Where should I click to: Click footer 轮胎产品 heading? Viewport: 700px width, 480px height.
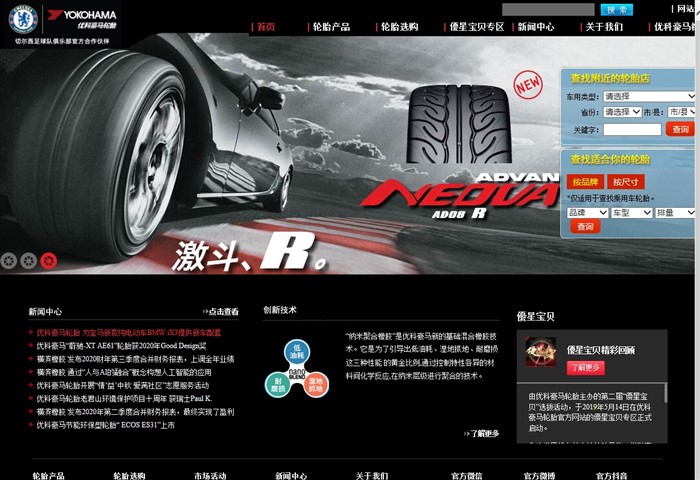click(x=49, y=476)
